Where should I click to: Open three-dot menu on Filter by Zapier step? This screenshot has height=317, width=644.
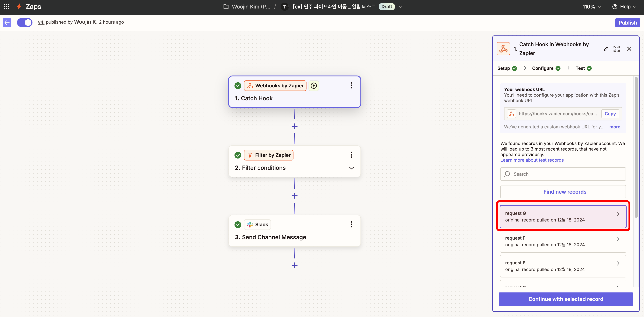(x=351, y=155)
